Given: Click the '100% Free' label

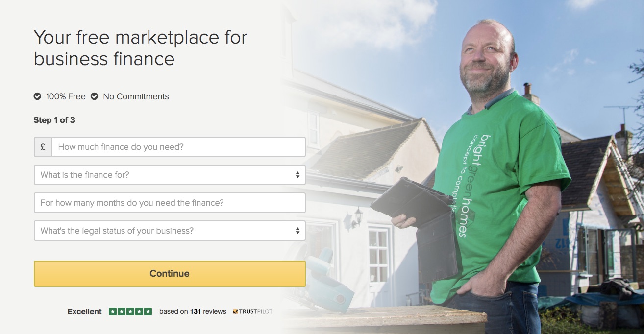Looking at the screenshot, I should pos(66,96).
